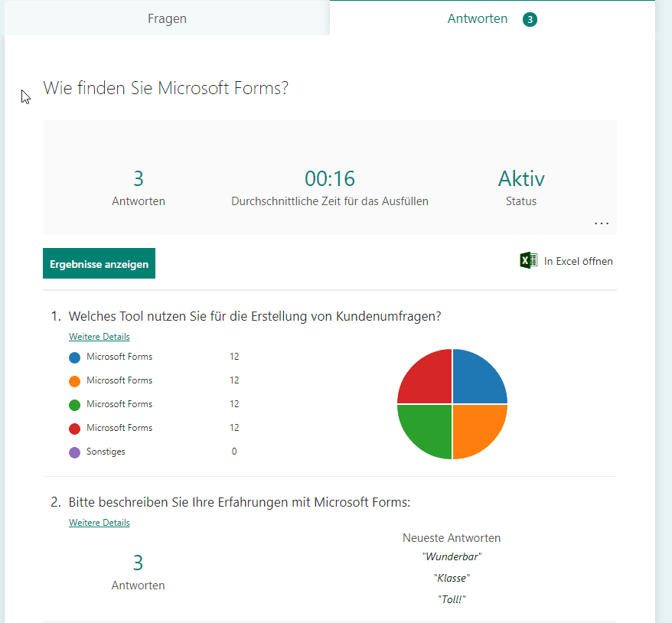Click 'Durchschnittliche Zeit für das Ausfüllen' label
The width and height of the screenshot is (672, 623).
tap(330, 201)
